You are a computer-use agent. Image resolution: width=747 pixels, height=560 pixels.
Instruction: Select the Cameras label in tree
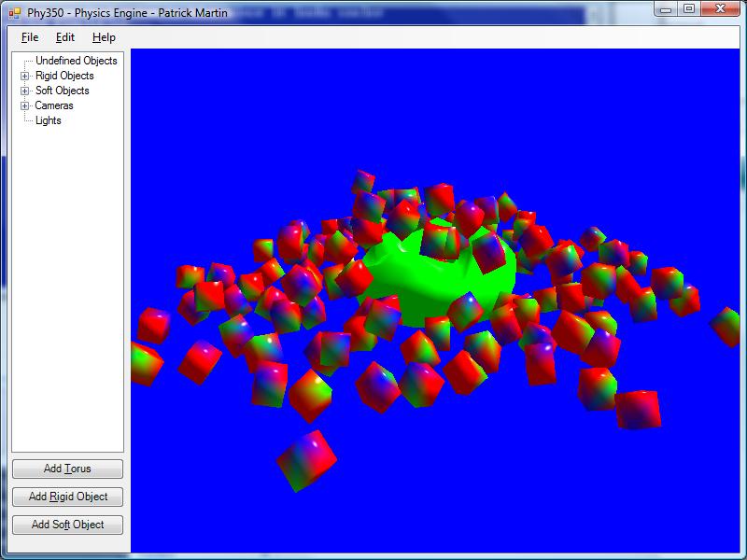coord(54,105)
